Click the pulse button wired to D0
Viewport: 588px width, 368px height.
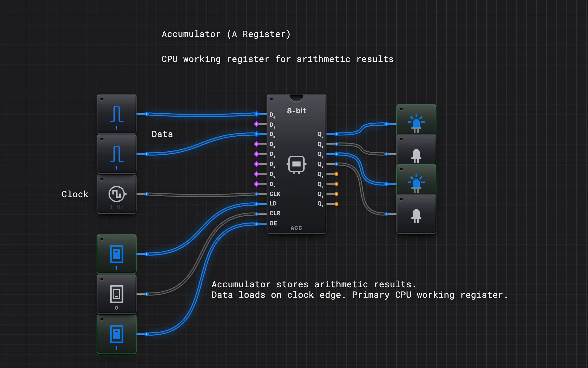(117, 114)
